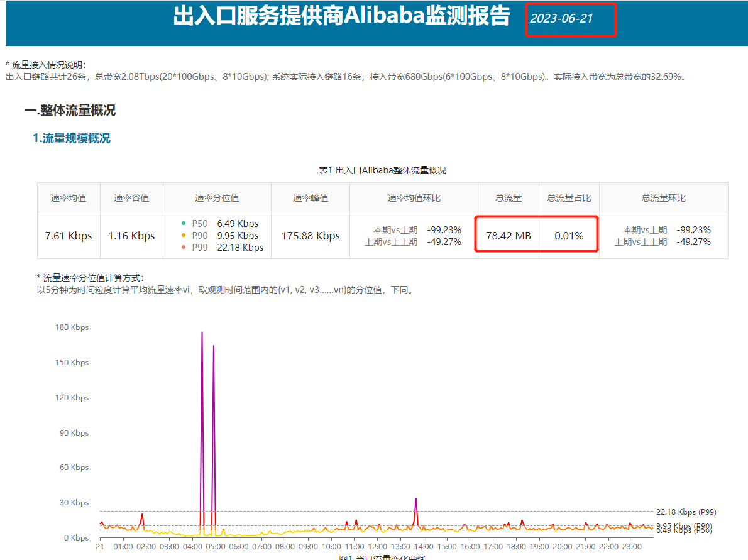
Task: Click the red P99 legend dot
Action: [x=183, y=248]
